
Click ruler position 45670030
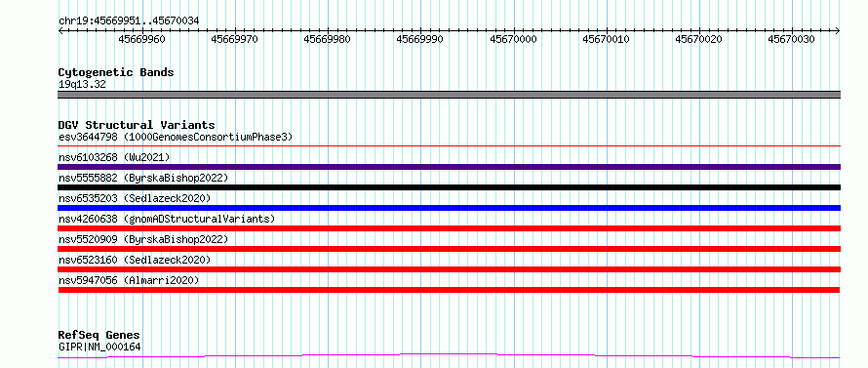tap(791, 40)
